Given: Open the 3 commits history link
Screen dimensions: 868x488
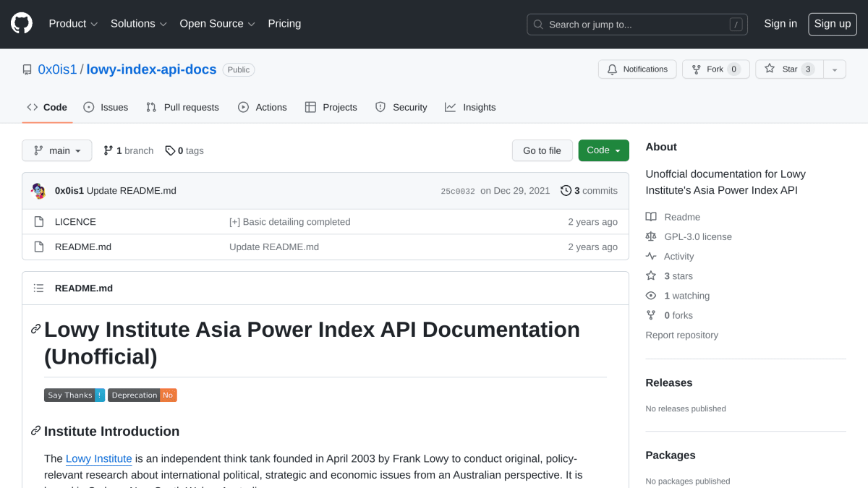Looking at the screenshot, I should 589,191.
